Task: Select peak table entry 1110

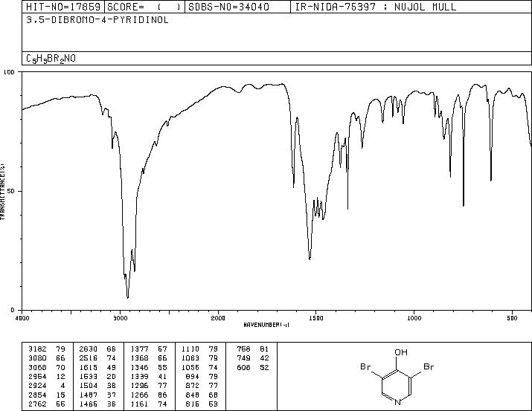Action: coord(199,349)
